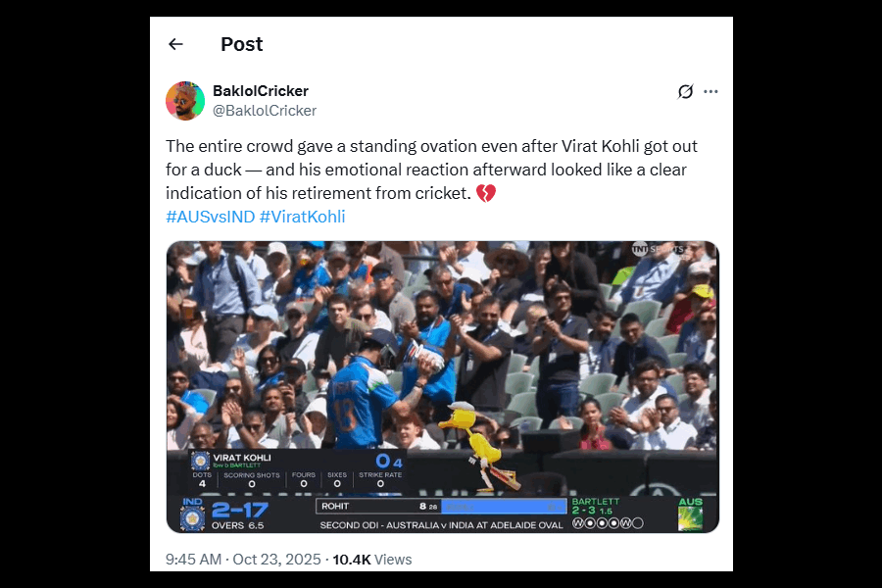The width and height of the screenshot is (882, 588).
Task: Go back using the left arrow
Action: [x=176, y=44]
